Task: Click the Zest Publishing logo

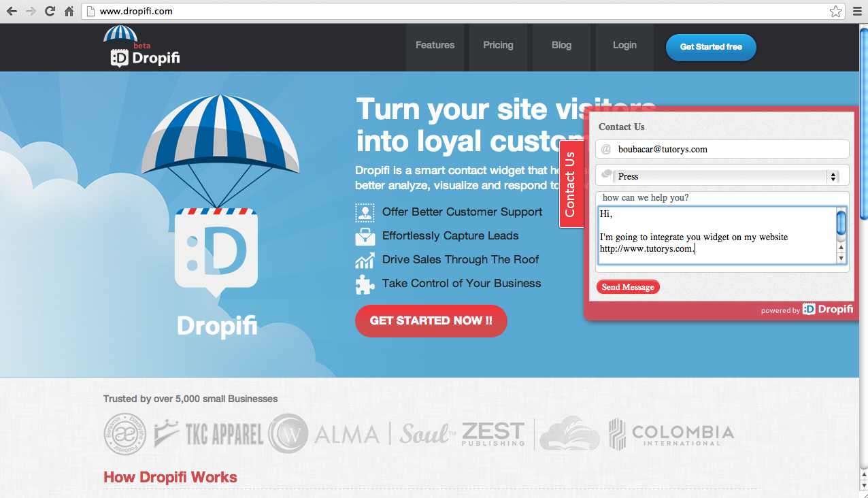Action: (493, 434)
